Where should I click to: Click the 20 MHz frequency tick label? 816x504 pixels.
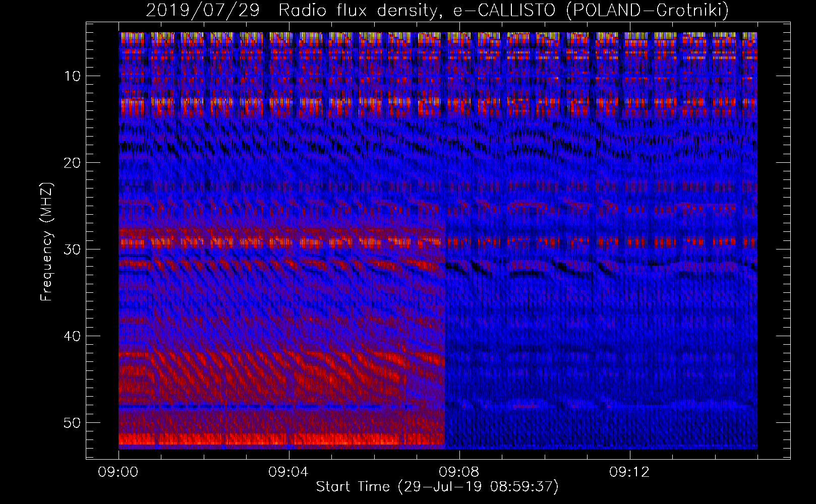click(x=73, y=163)
